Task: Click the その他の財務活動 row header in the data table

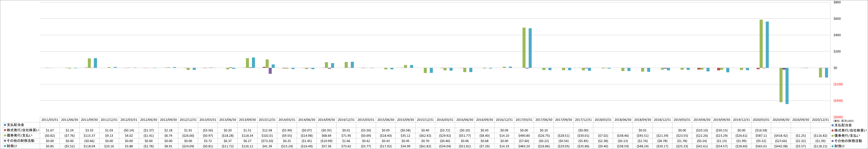Action: 21,141
